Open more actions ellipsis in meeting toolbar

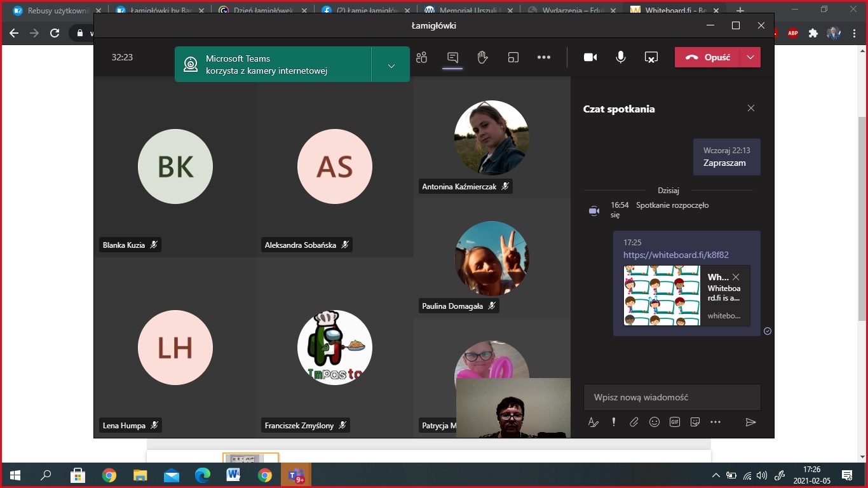click(x=544, y=58)
